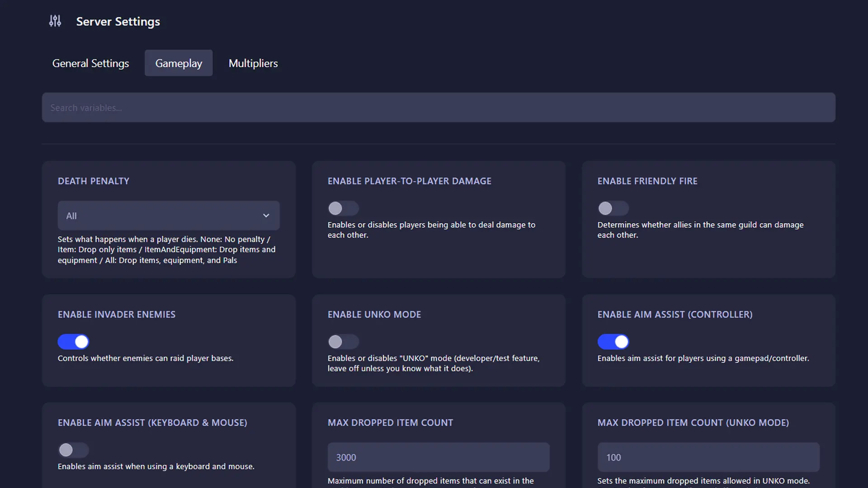Focus the Search variables field
This screenshot has width=868, height=488.
tap(439, 108)
